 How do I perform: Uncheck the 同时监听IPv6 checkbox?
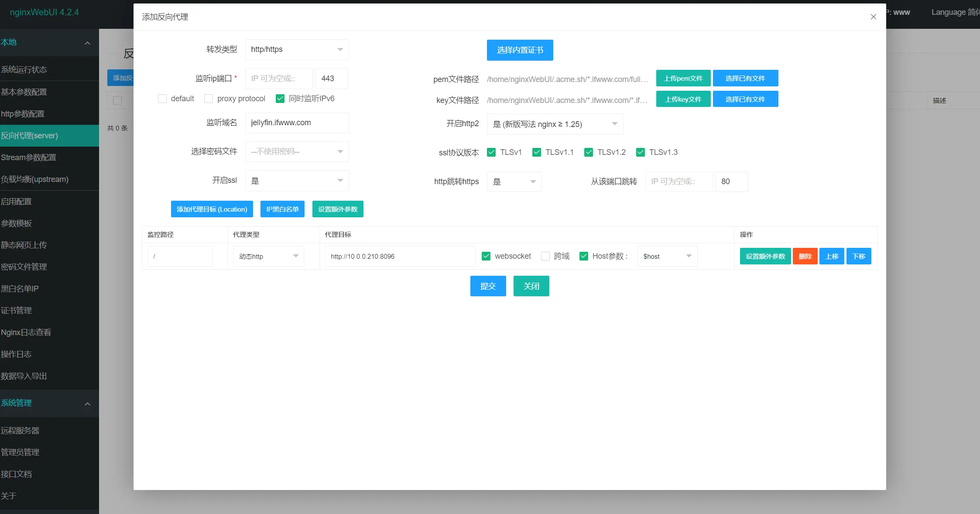click(280, 99)
